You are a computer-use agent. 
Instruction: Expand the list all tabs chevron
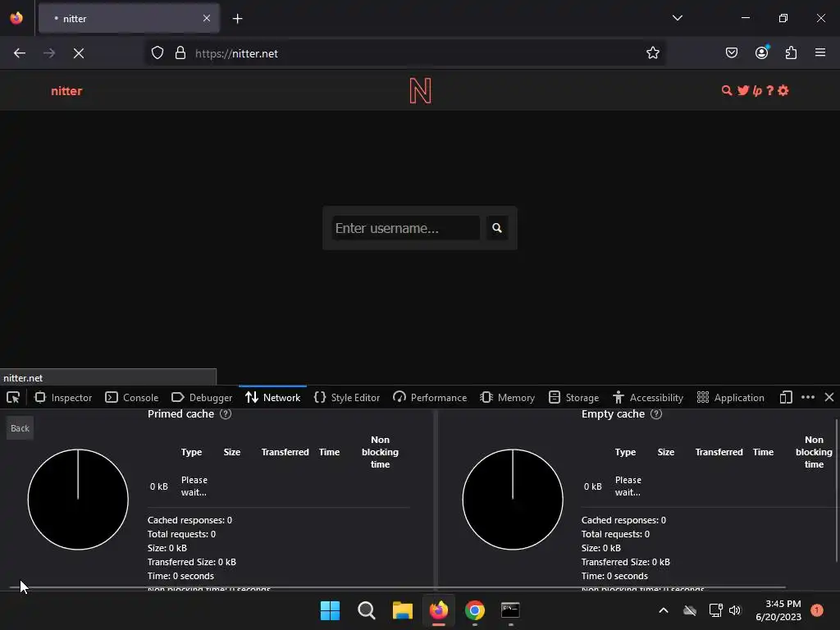tap(677, 18)
